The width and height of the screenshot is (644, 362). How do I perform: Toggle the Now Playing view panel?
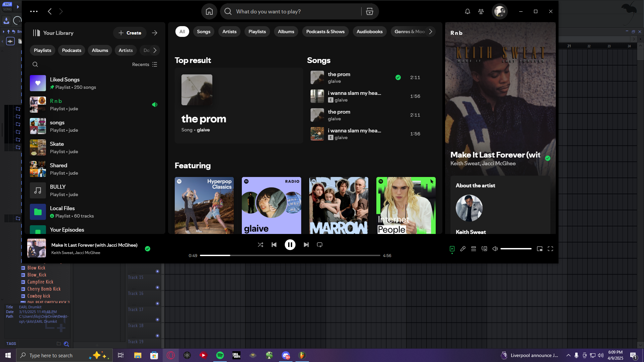click(x=452, y=249)
